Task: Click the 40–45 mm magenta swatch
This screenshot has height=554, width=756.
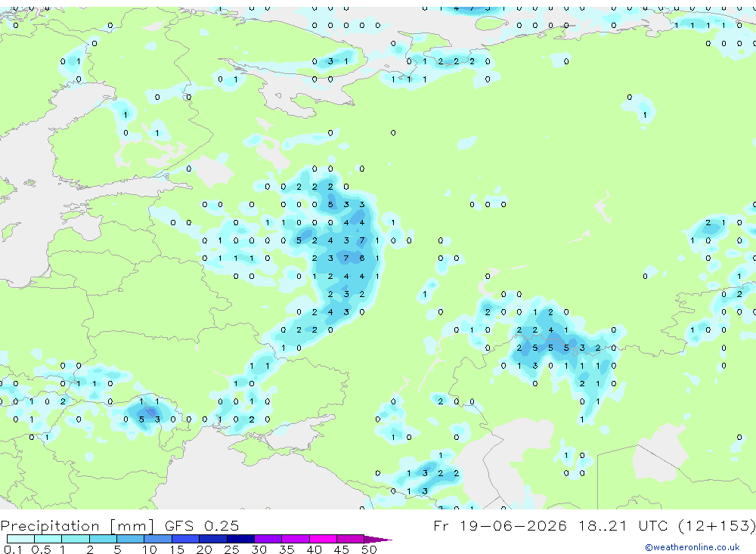Action: [x=323, y=539]
